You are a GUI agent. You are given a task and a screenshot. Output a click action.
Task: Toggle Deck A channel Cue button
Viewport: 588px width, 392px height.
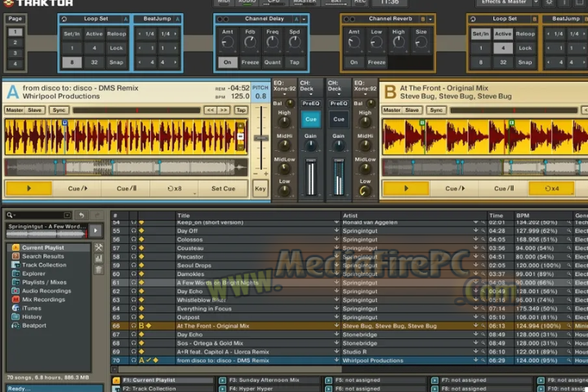coord(310,119)
